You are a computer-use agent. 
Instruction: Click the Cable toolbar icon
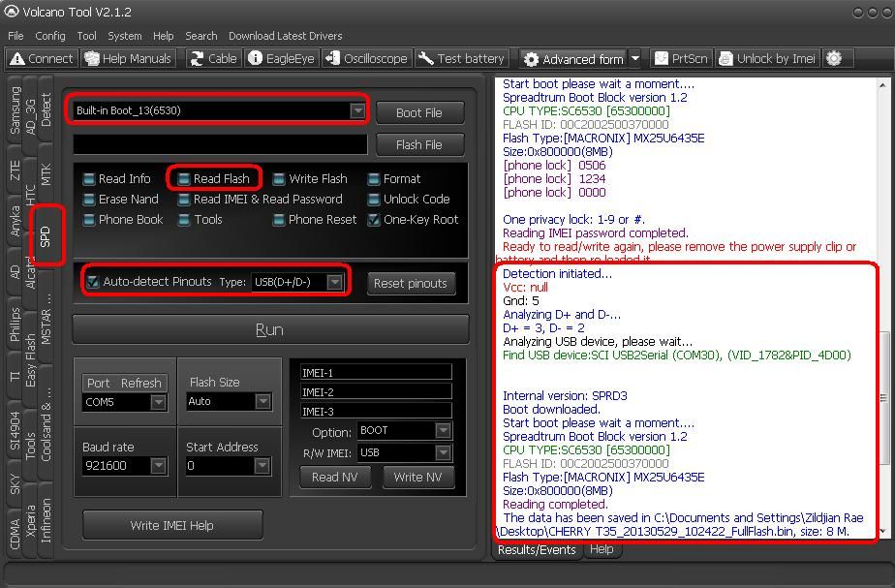tap(212, 58)
